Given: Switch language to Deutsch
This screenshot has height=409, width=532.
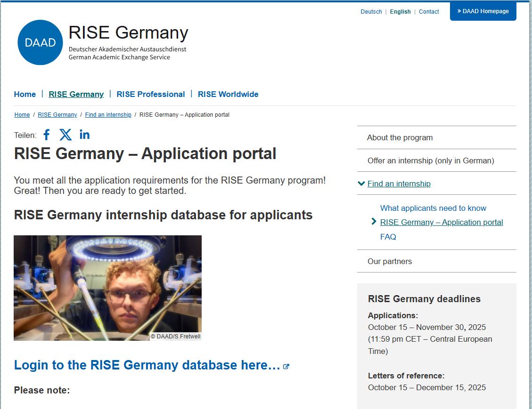Looking at the screenshot, I should click(x=371, y=11).
